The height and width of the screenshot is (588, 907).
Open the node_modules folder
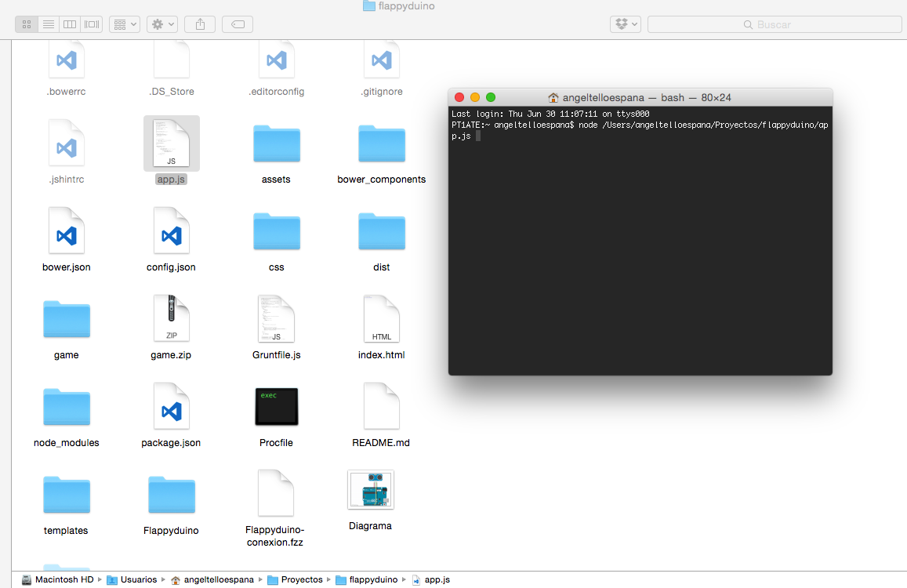(66, 406)
